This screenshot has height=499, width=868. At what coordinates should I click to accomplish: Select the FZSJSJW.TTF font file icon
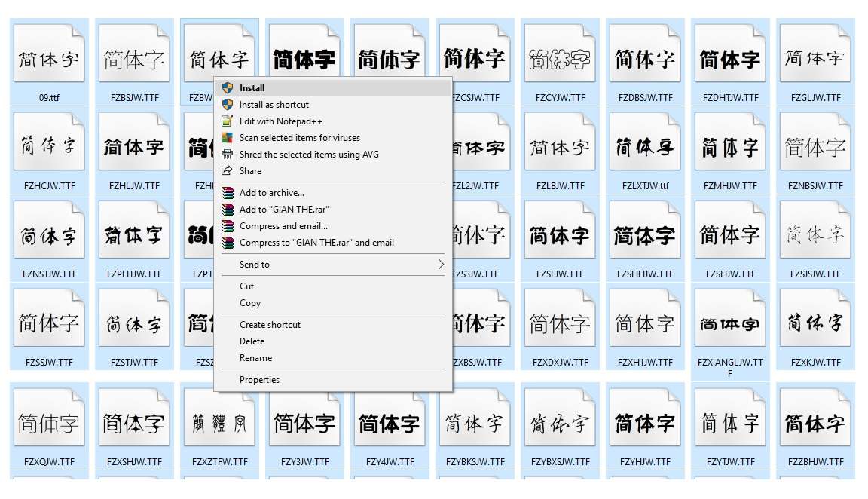coord(815,230)
